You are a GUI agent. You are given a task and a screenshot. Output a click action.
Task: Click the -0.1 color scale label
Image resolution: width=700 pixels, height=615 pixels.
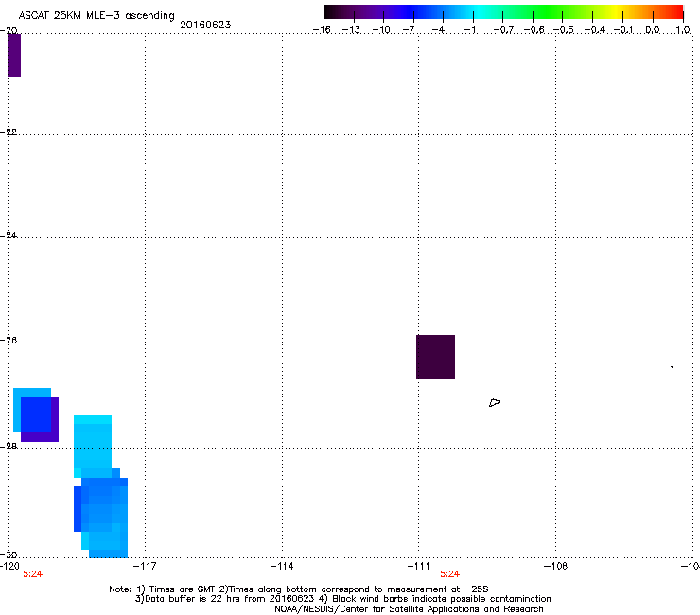pyautogui.click(x=623, y=30)
